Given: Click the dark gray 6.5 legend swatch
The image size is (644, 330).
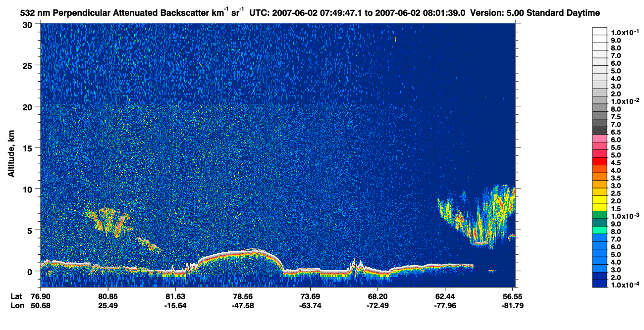Looking at the screenshot, I should (x=600, y=132).
